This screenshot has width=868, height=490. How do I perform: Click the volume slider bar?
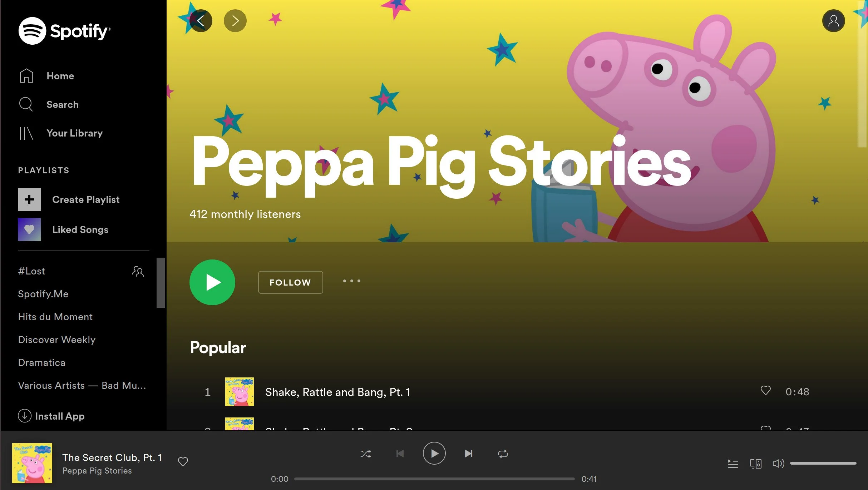823,463
